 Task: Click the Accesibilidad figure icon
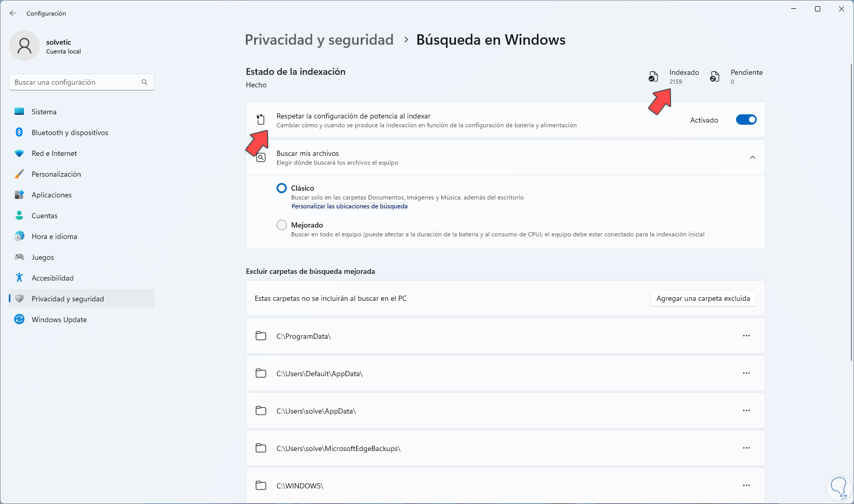(19, 278)
